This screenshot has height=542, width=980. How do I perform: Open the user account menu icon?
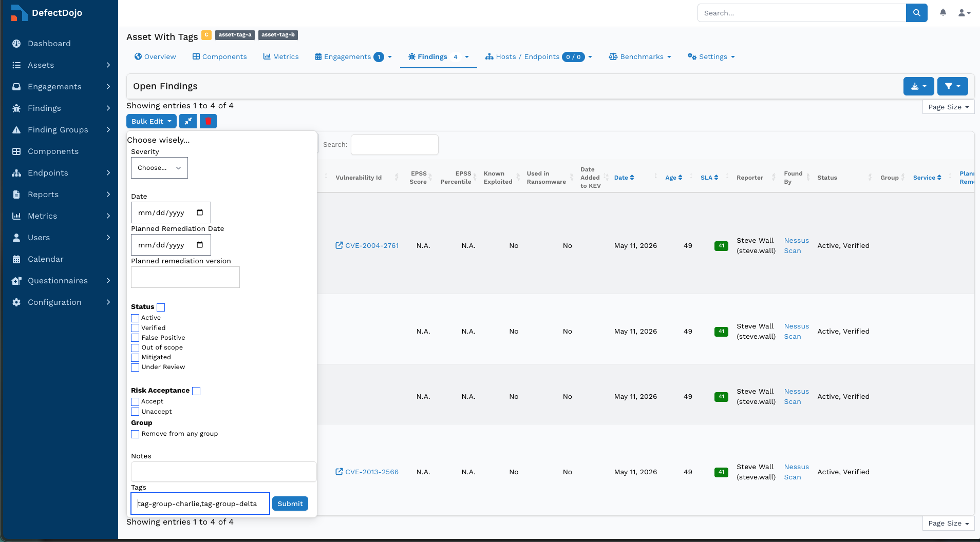964,13
